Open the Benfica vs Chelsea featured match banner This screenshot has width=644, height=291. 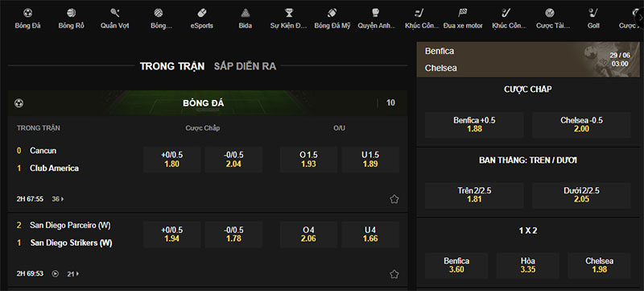(528, 59)
